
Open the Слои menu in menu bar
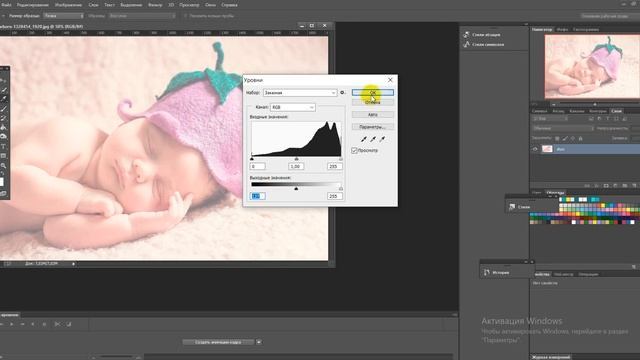coord(93,5)
